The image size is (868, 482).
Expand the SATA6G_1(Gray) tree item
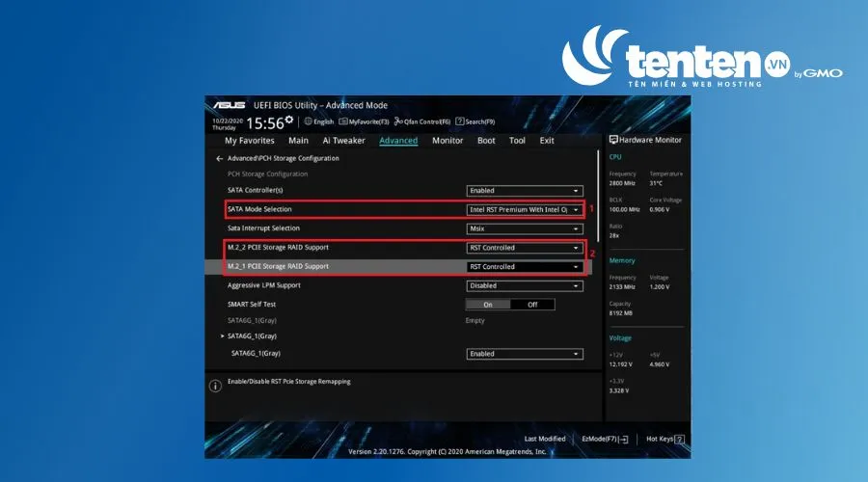pos(223,335)
